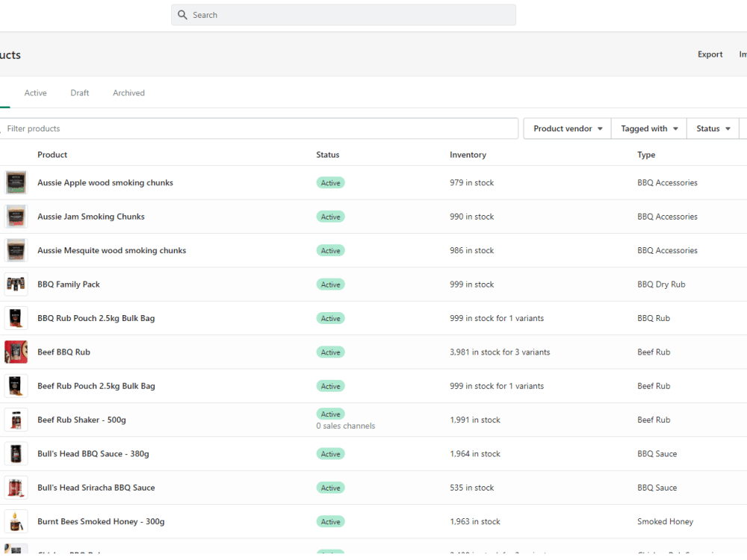Screen dimensions: 747x560
Task: Click the Status column header
Action: 328,155
